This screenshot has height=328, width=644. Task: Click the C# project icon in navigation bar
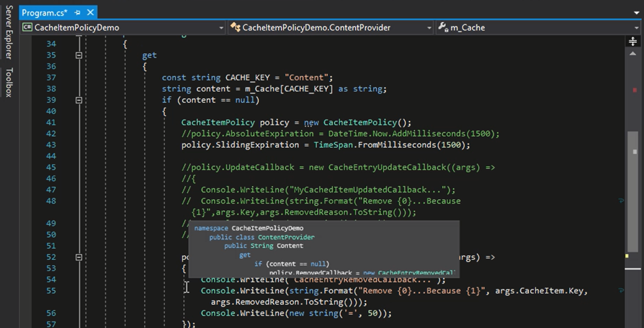tap(27, 27)
